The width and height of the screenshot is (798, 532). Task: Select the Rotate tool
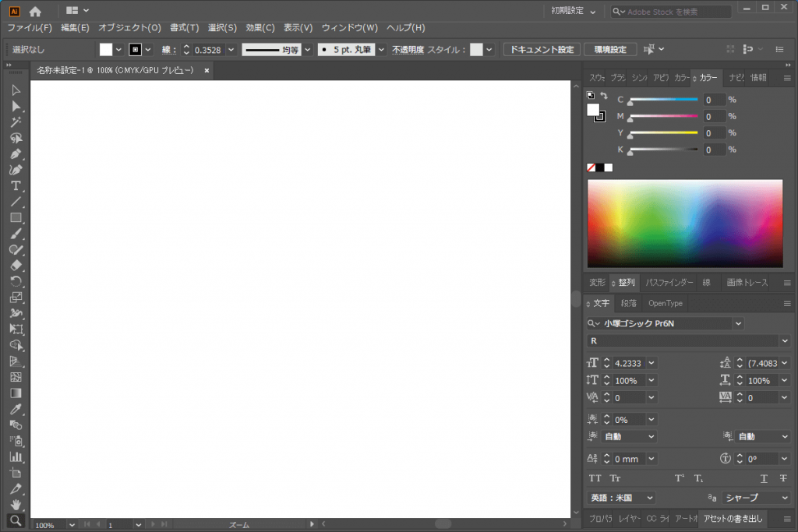pyautogui.click(x=16, y=281)
